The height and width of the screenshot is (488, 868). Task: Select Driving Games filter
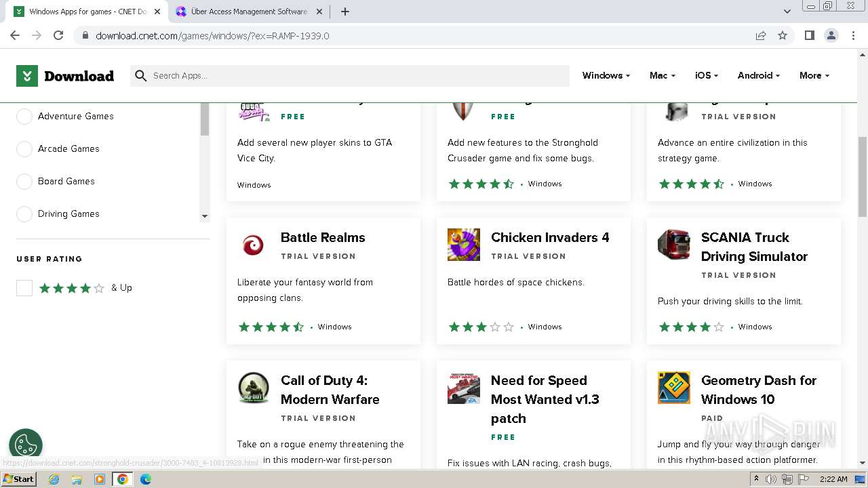coord(24,214)
